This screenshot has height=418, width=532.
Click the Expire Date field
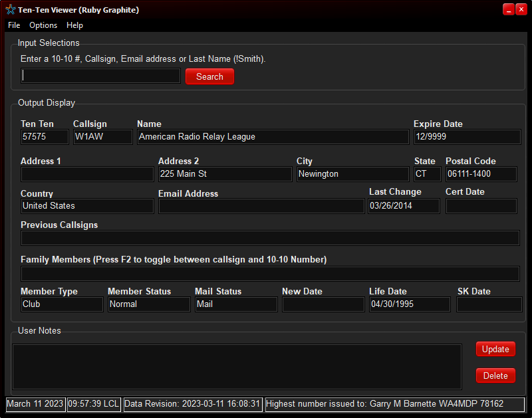466,137
